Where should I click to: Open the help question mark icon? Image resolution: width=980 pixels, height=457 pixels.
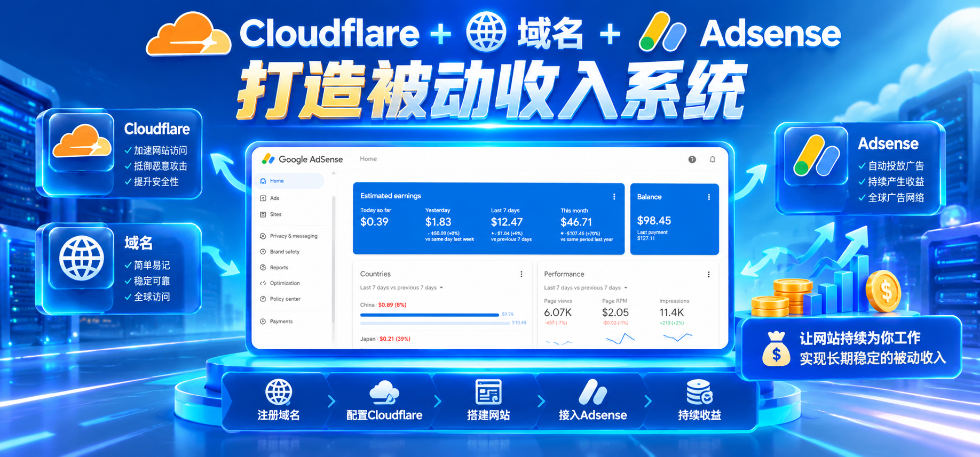[692, 159]
